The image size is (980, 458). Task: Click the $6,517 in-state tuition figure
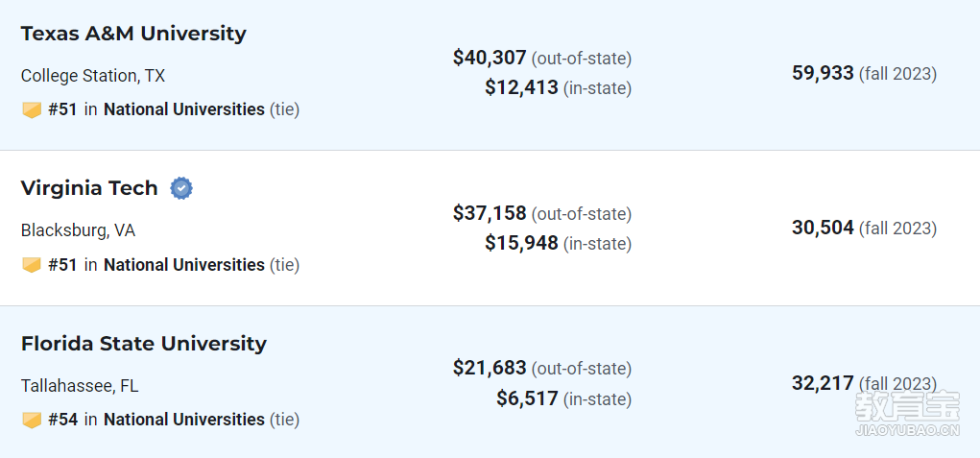point(527,398)
